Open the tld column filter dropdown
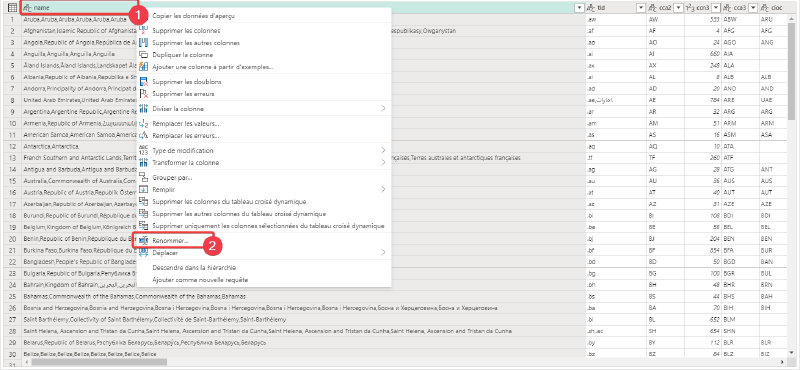800x370 pixels. pyautogui.click(x=641, y=8)
